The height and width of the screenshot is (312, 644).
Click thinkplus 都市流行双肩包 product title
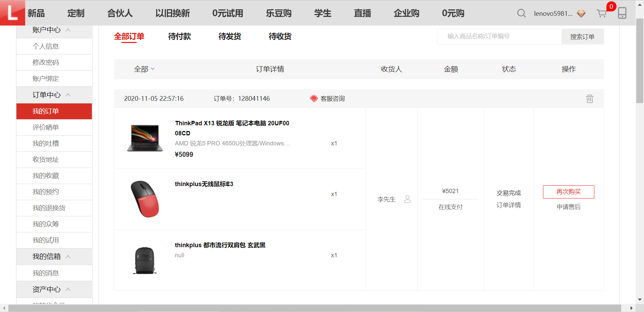220,245
